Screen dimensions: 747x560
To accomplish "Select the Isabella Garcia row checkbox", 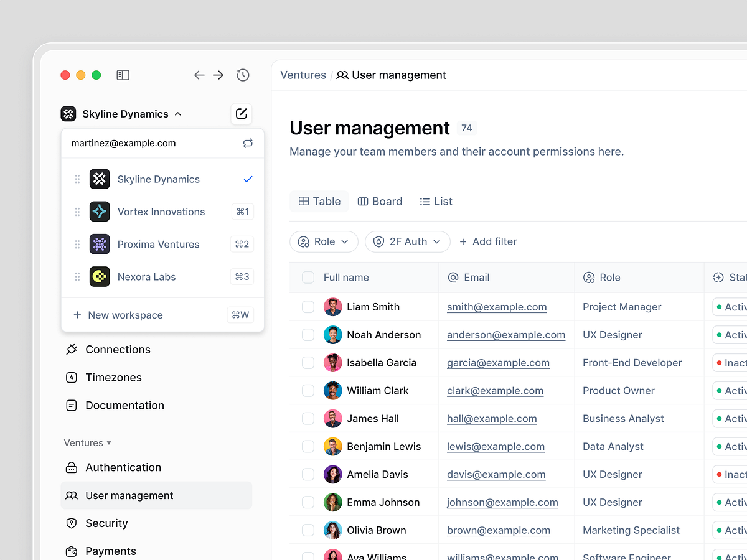I will 308,363.
